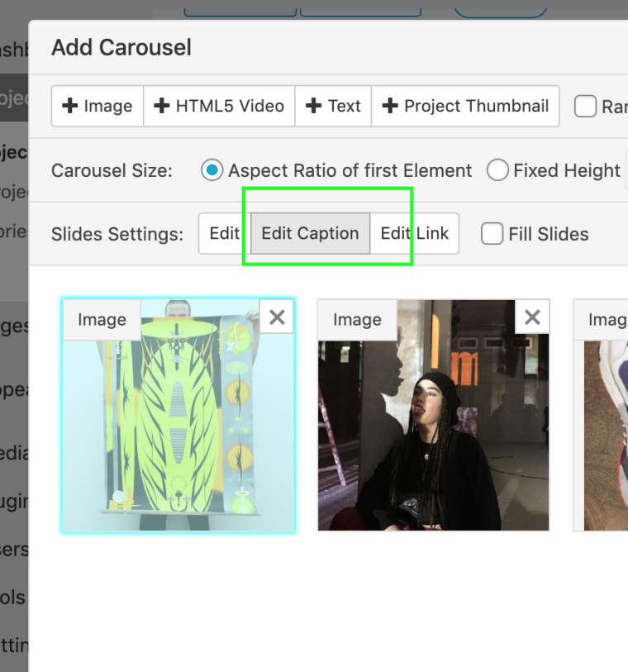Click the Edit Link button
Image resolution: width=628 pixels, height=672 pixels.
[414, 234]
